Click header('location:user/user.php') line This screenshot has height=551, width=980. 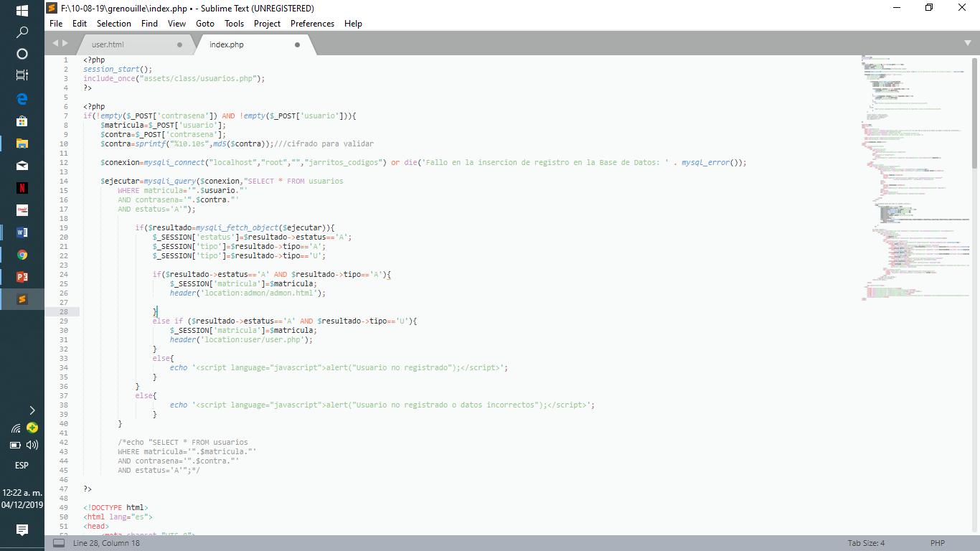[x=241, y=340]
